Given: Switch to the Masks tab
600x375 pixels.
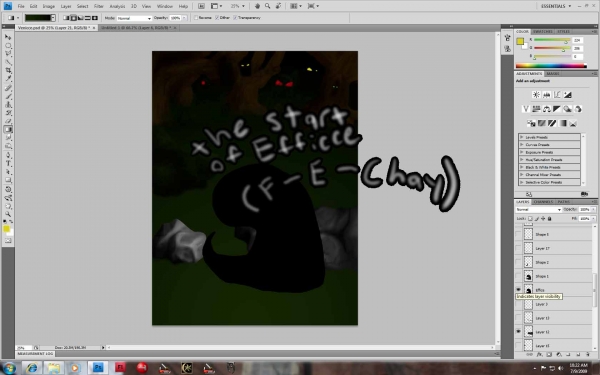Looking at the screenshot, I should [552, 73].
